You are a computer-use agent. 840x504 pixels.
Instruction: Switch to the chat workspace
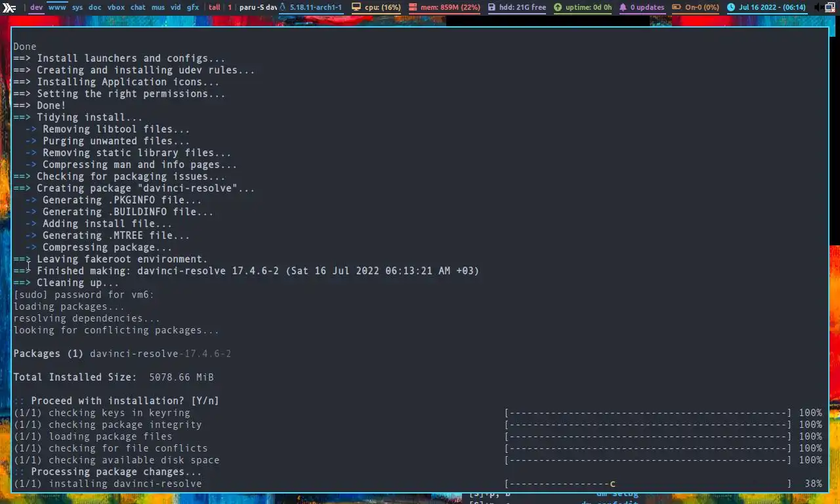coord(138,8)
